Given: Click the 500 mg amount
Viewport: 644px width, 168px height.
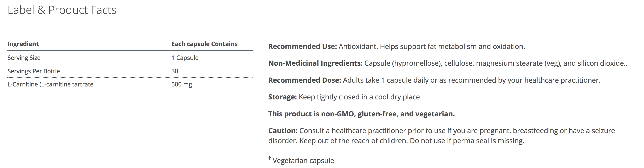Looking at the screenshot, I should point(181,84).
